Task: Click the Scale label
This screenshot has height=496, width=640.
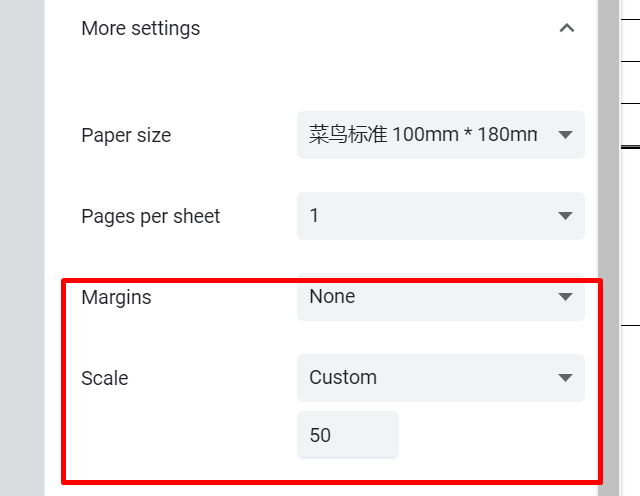Action: point(104,378)
